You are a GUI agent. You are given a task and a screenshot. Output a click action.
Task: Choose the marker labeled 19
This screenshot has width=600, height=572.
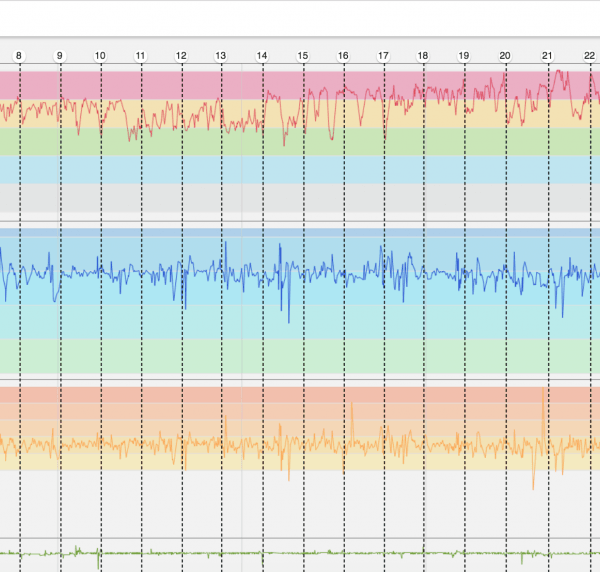pyautogui.click(x=463, y=56)
